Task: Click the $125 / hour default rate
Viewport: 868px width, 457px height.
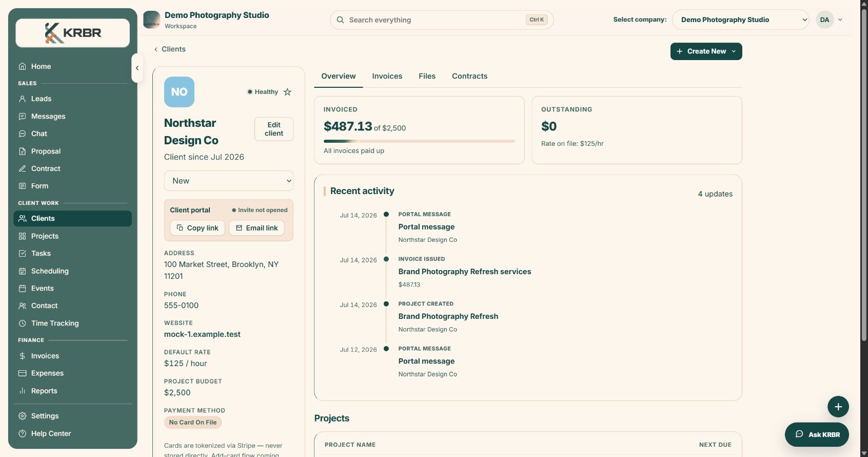Action: pos(185,364)
